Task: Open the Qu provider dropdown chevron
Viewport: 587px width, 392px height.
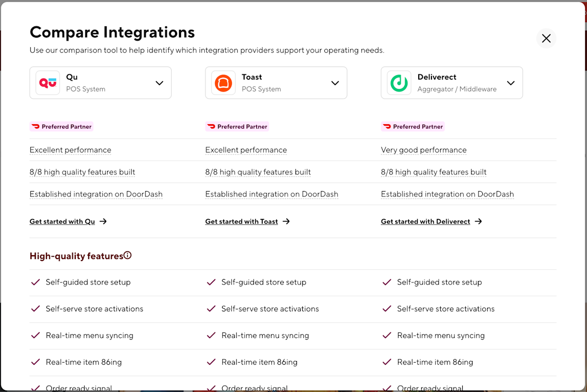Action: tap(159, 83)
